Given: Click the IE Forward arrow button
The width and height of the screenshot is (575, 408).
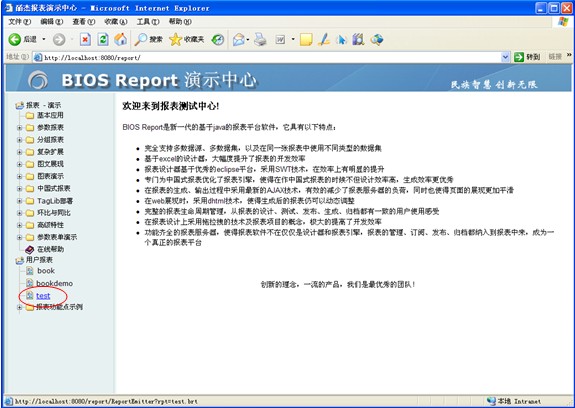Looking at the screenshot, I should pos(59,39).
